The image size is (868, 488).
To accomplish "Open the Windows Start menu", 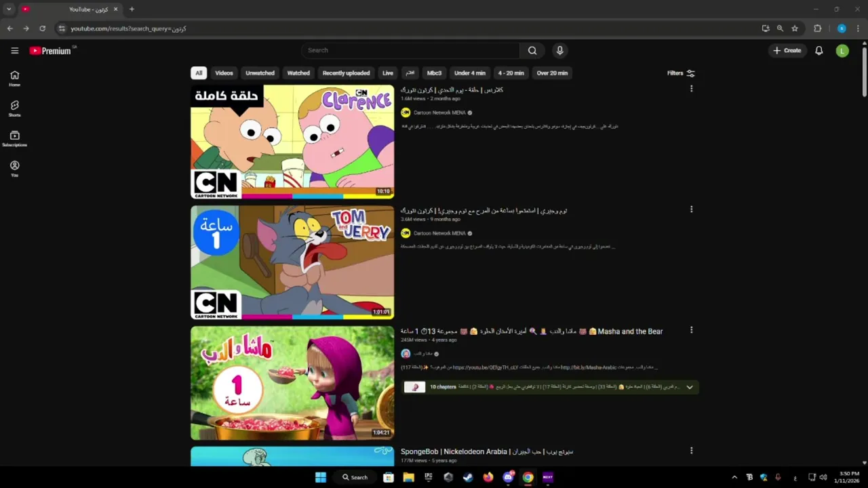I will (x=321, y=477).
